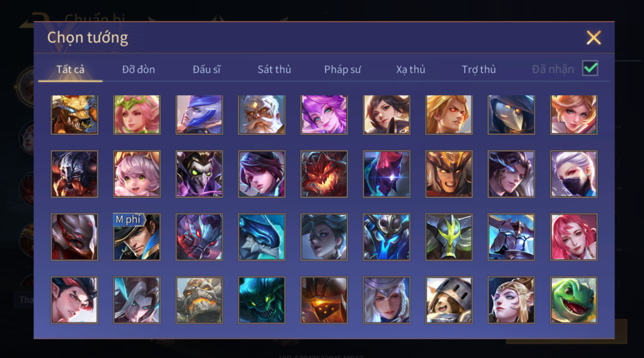Toggle the 'Đã nhận' checkbox
This screenshot has width=644, height=358.
click(590, 68)
